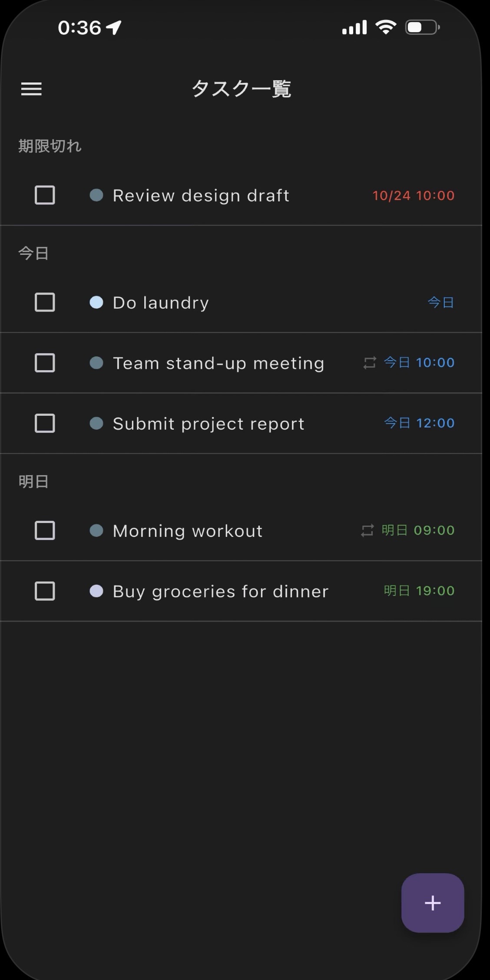Click color dot beside Buy groceries
Image resolution: width=490 pixels, height=980 pixels.
click(x=96, y=591)
